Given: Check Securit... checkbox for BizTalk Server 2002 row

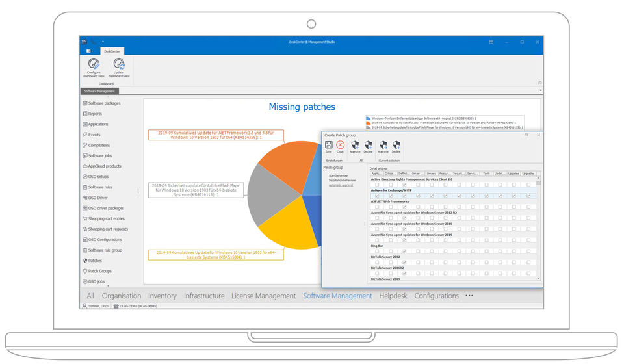Looking at the screenshot, I should pyautogui.click(x=459, y=263).
